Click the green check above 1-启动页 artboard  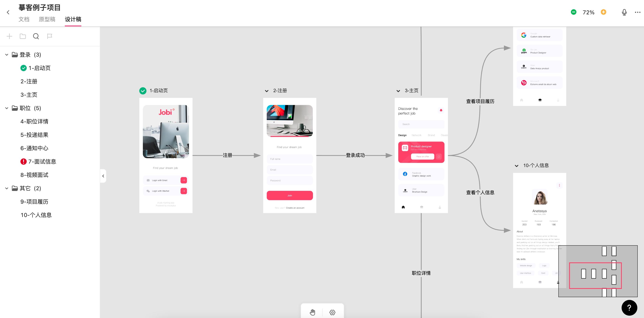[x=143, y=91]
